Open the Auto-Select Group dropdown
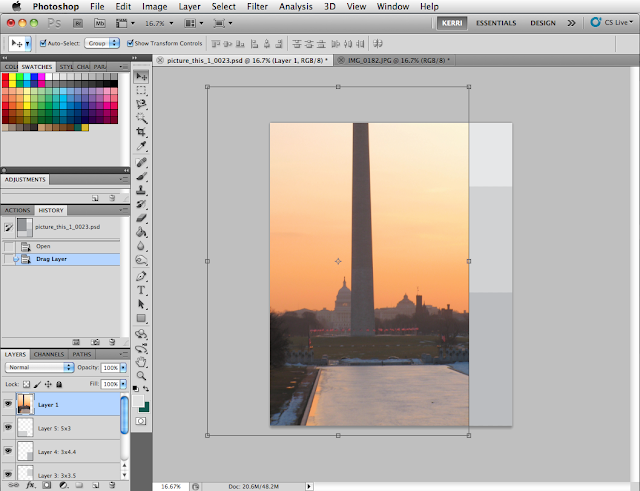Viewport: 640px width, 491px height. (x=104, y=44)
